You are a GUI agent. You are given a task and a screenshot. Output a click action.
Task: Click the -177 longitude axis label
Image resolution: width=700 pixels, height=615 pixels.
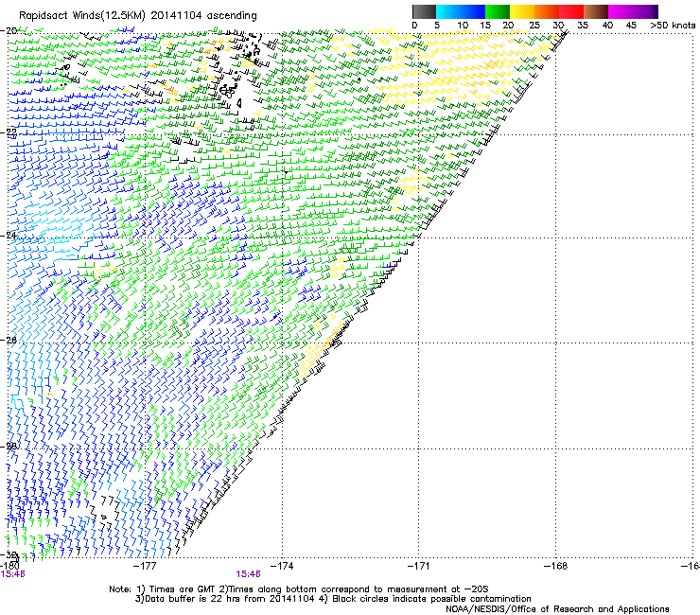pyautogui.click(x=145, y=566)
